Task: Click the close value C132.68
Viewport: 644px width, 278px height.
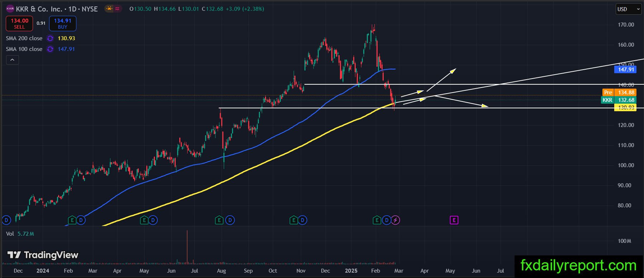Action: (x=212, y=9)
